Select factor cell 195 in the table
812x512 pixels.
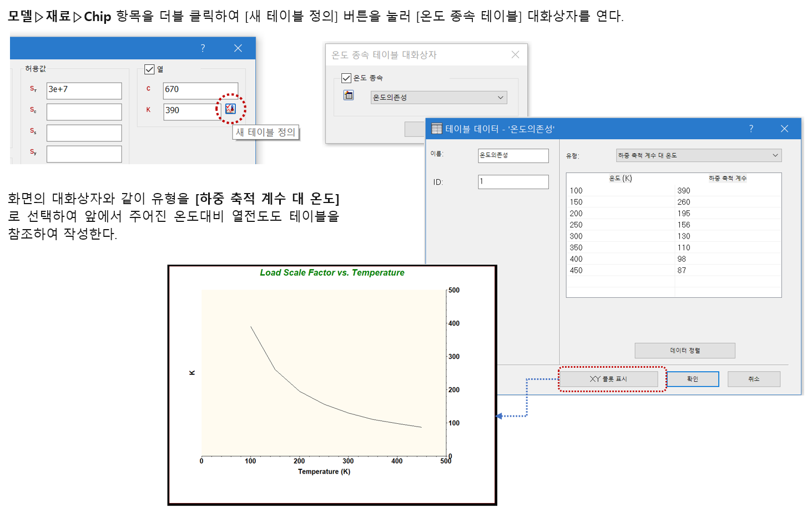728,213
